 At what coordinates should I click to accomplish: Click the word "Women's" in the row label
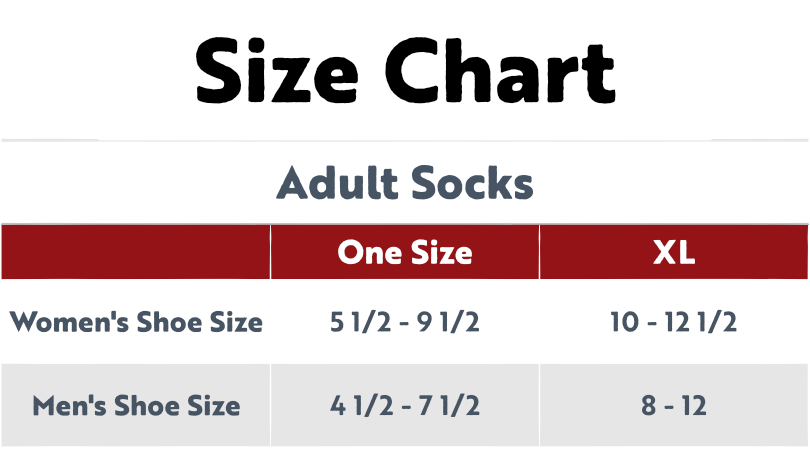click(70, 322)
